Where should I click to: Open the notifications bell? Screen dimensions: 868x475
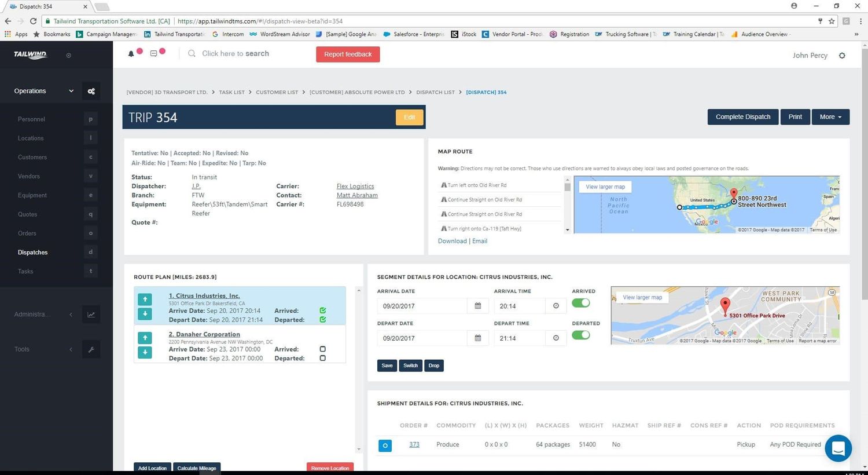131,53
